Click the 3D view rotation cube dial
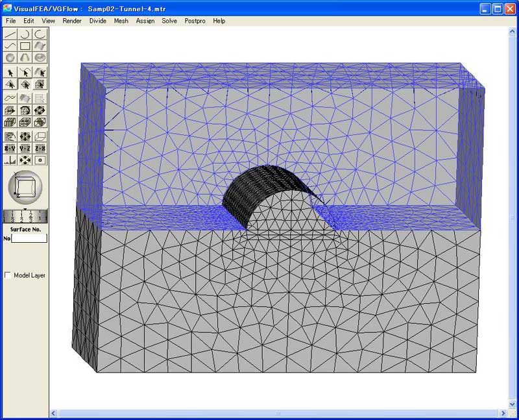The image size is (519, 420). [x=25, y=187]
